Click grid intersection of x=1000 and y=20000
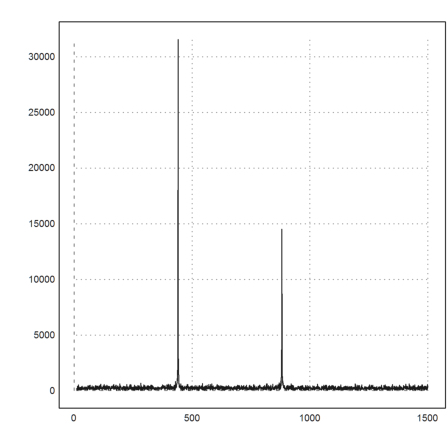The height and width of the screenshot is (448, 448). [x=310, y=168]
